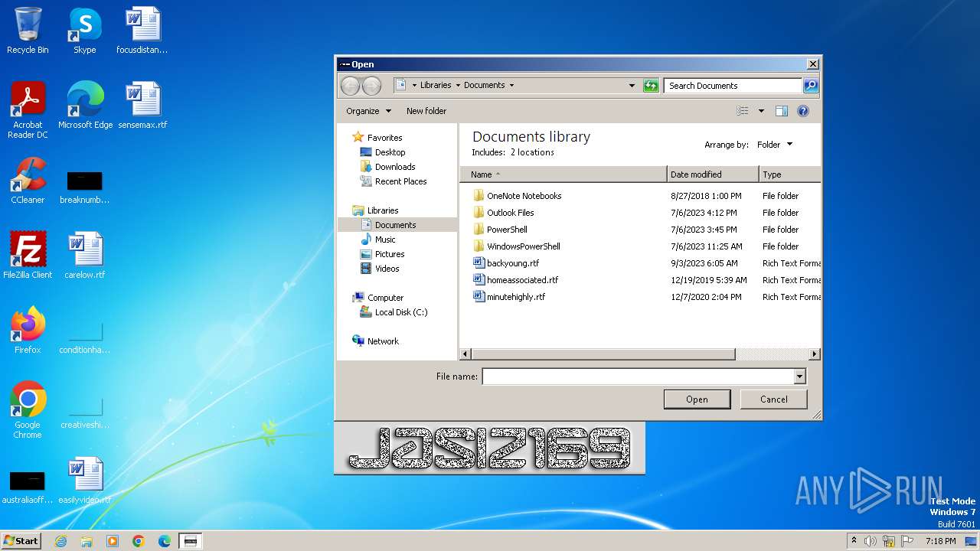Sort by the Name column header
Screen dimensions: 980x551
[563, 174]
